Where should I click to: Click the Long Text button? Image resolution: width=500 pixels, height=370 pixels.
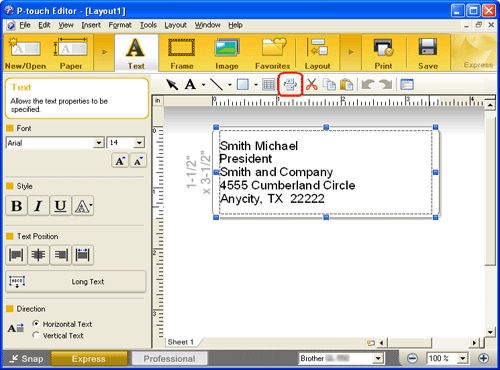click(x=76, y=282)
